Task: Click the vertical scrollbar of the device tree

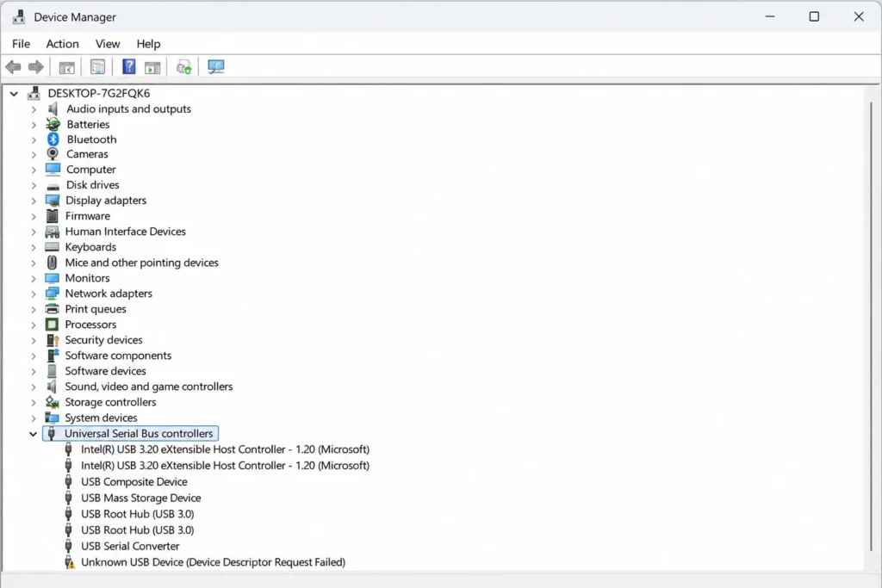Action: 871,326
